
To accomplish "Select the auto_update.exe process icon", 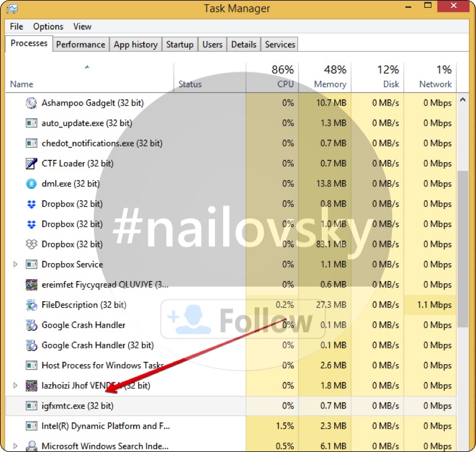I will coord(31,123).
